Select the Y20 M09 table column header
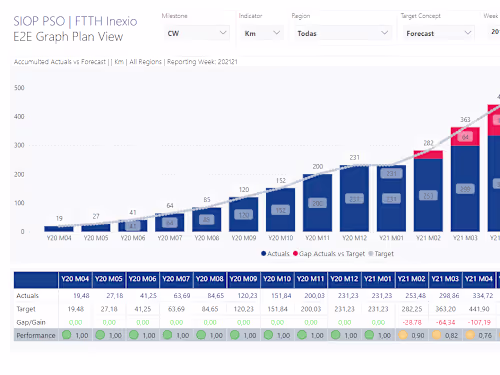The height and width of the screenshot is (375, 500). click(243, 279)
